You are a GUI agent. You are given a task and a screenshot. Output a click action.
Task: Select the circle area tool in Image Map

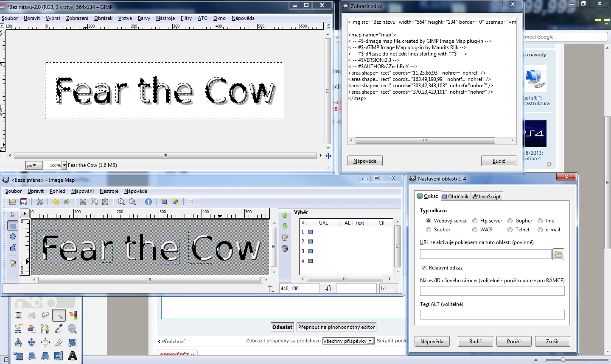pos(13,236)
